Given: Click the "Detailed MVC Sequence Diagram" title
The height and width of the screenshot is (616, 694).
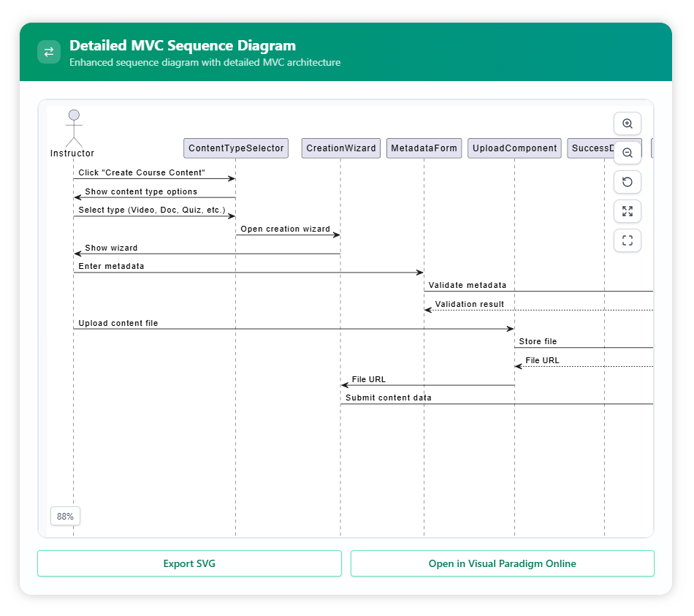Looking at the screenshot, I should tap(183, 46).
